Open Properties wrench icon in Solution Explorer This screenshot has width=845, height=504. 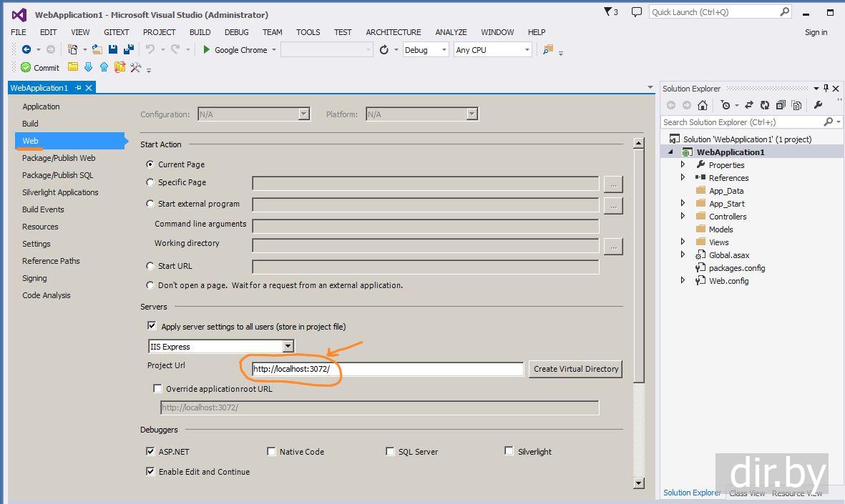point(818,105)
